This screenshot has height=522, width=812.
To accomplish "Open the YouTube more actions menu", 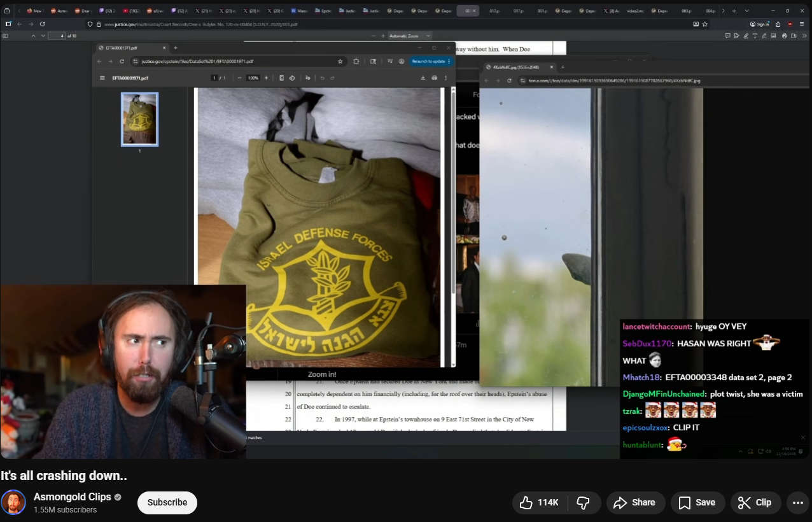I will (x=798, y=502).
